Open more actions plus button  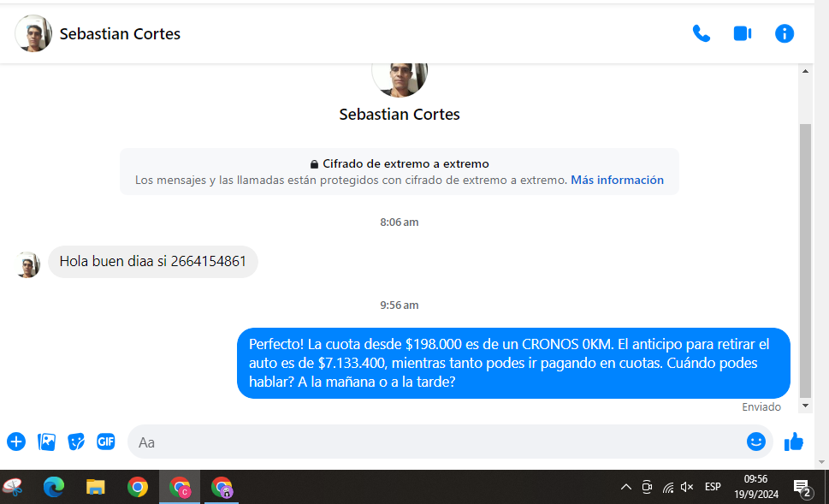click(16, 442)
